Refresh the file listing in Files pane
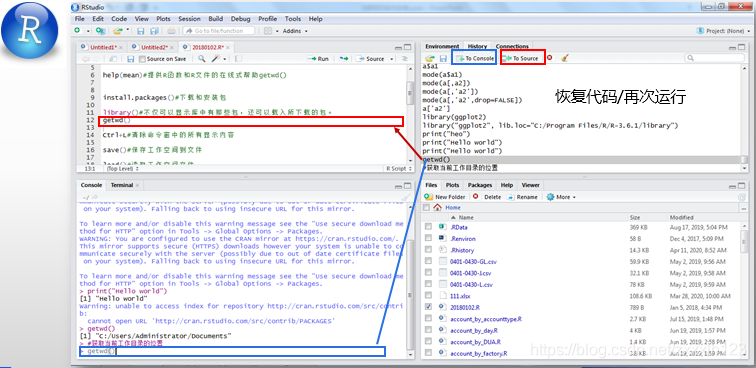Screen dimensions: 756x368 pyautogui.click(x=742, y=197)
